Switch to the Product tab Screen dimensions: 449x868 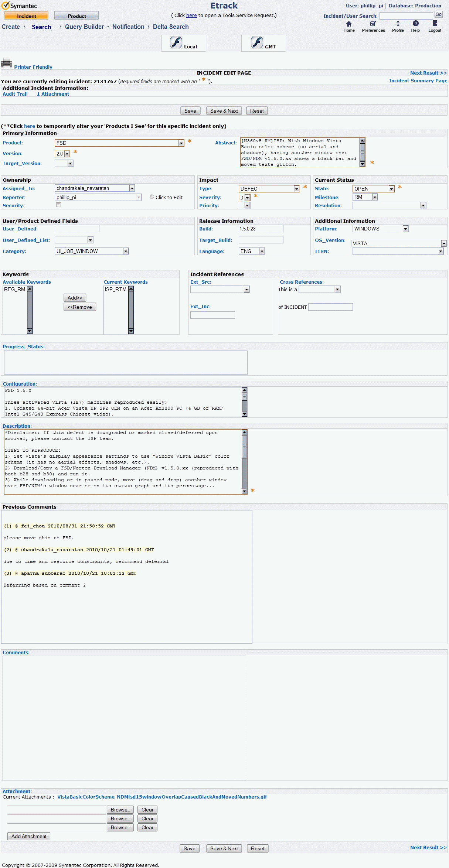pyautogui.click(x=76, y=16)
